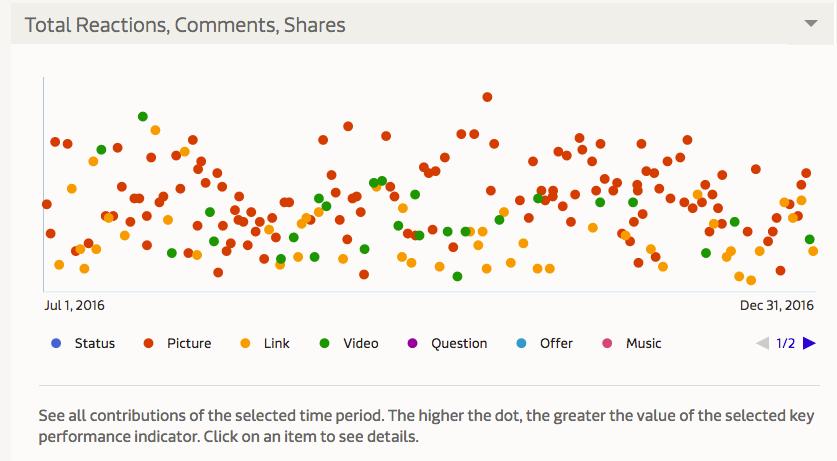The image size is (837, 461).
Task: Open the Total Reactions, Comments, Shares dropdown arrow
Action: (x=811, y=23)
